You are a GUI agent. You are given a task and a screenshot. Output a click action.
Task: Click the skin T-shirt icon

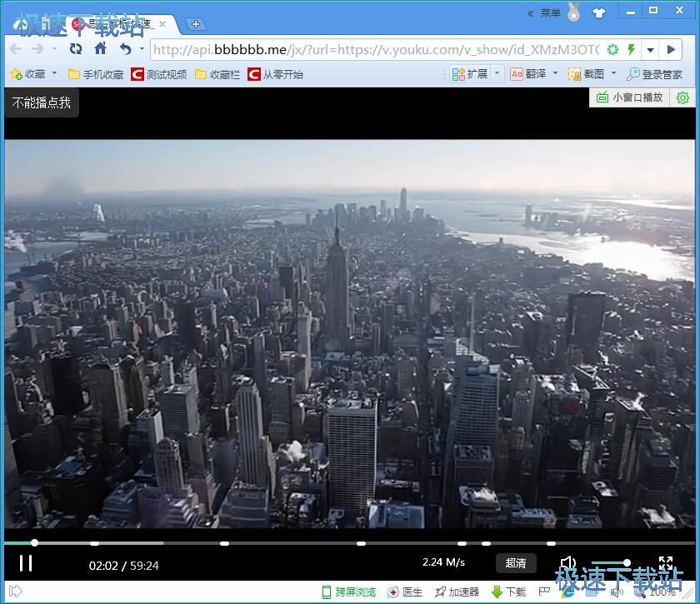pos(599,12)
